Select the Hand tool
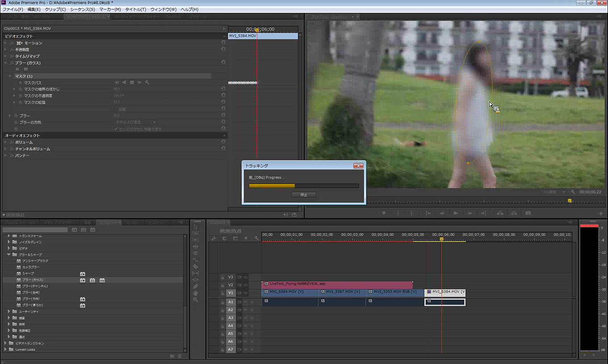Screen dimensions: 608x364 [195, 293]
